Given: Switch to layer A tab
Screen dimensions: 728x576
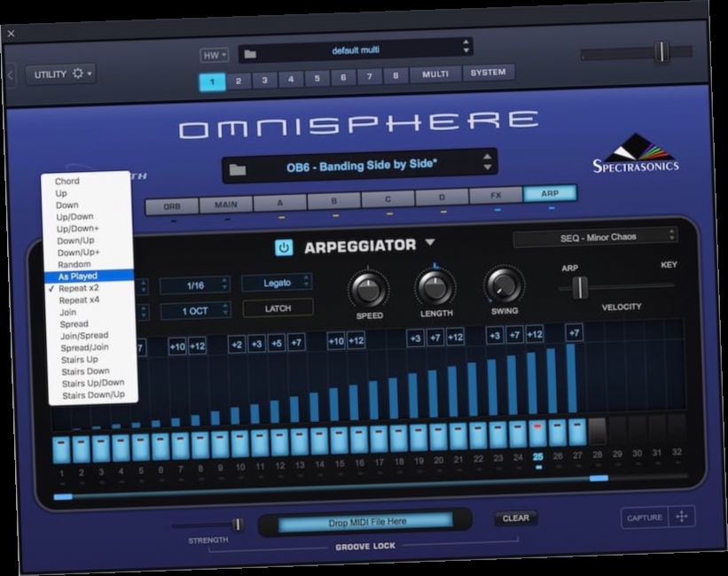Looking at the screenshot, I should click(280, 203).
